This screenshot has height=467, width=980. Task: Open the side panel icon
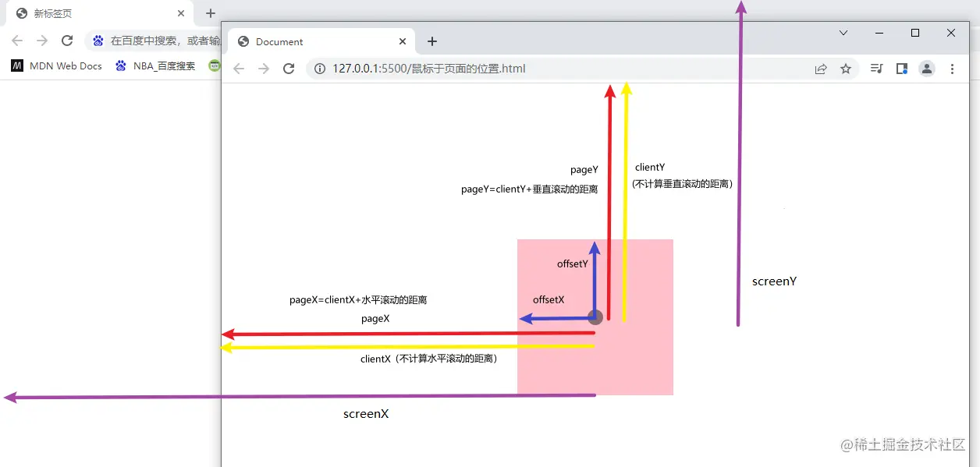[x=901, y=69]
